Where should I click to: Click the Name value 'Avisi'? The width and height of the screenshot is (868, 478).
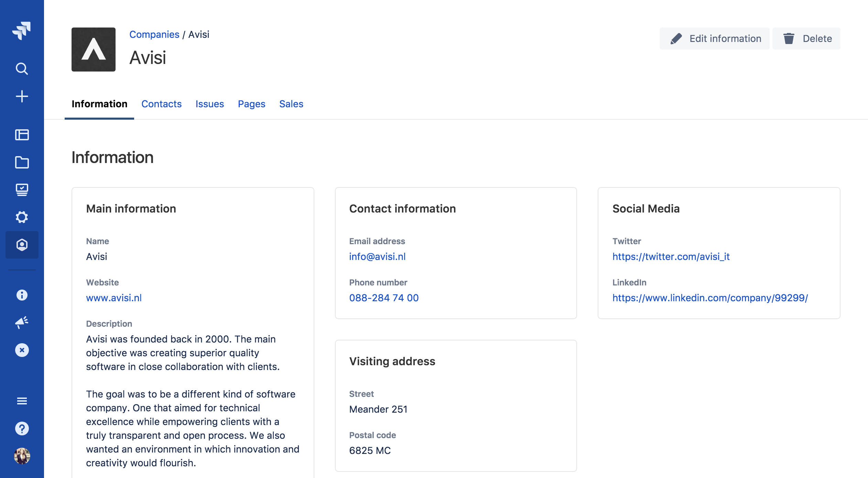[x=97, y=257]
